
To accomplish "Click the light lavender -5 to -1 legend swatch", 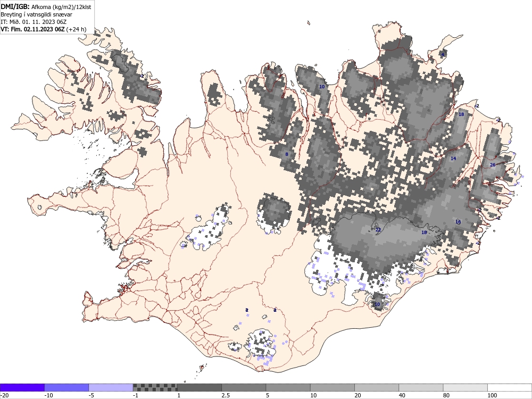I will (x=111, y=387).
